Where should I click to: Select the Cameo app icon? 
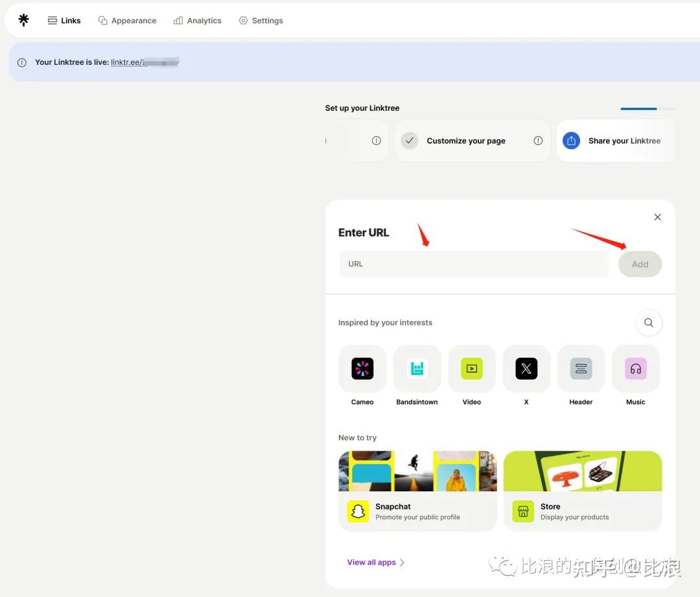coord(362,368)
